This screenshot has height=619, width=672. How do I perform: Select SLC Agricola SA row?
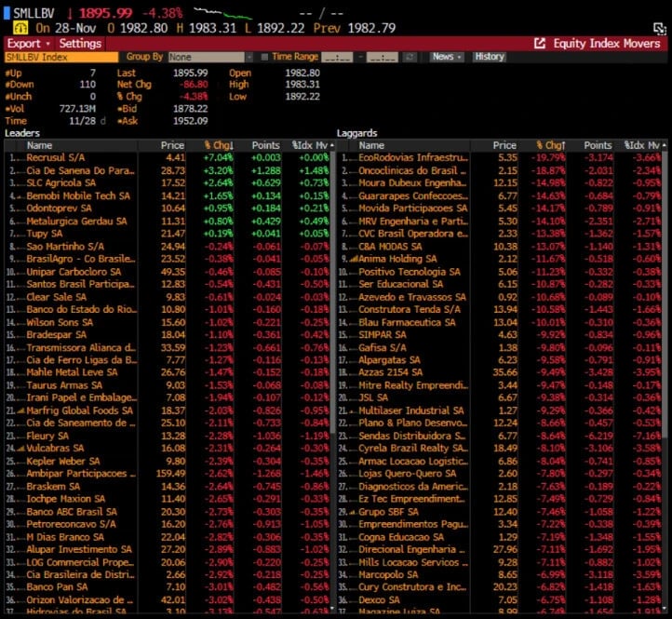pos(168,183)
